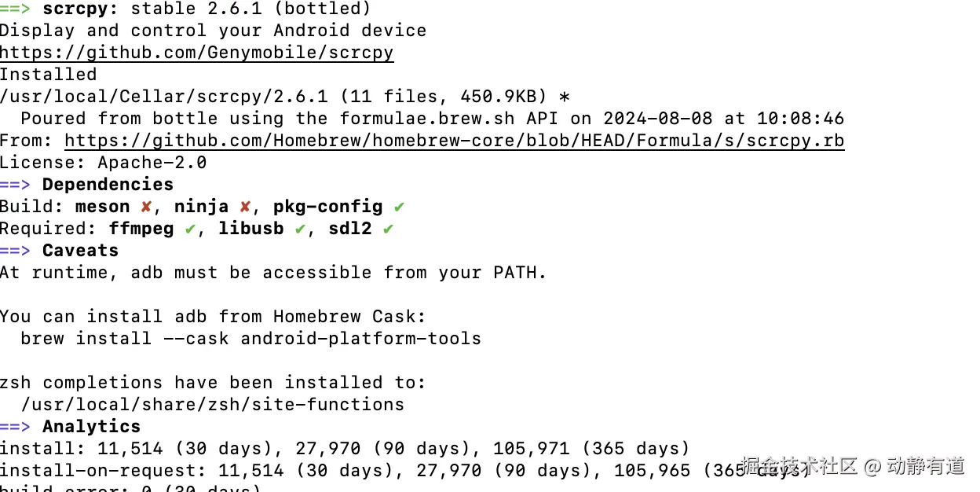This screenshot has width=980, height=492.
Task: Click the Dependencies section heading
Action: (108, 185)
